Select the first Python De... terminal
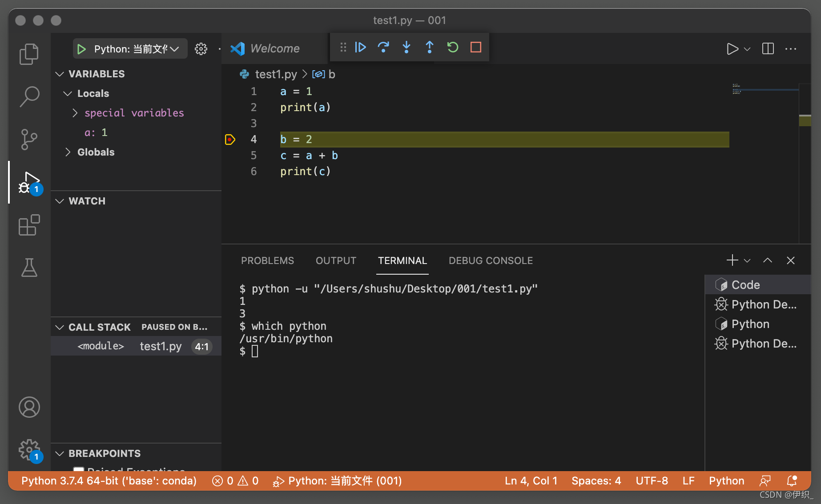The height and width of the screenshot is (504, 821). coord(758,304)
